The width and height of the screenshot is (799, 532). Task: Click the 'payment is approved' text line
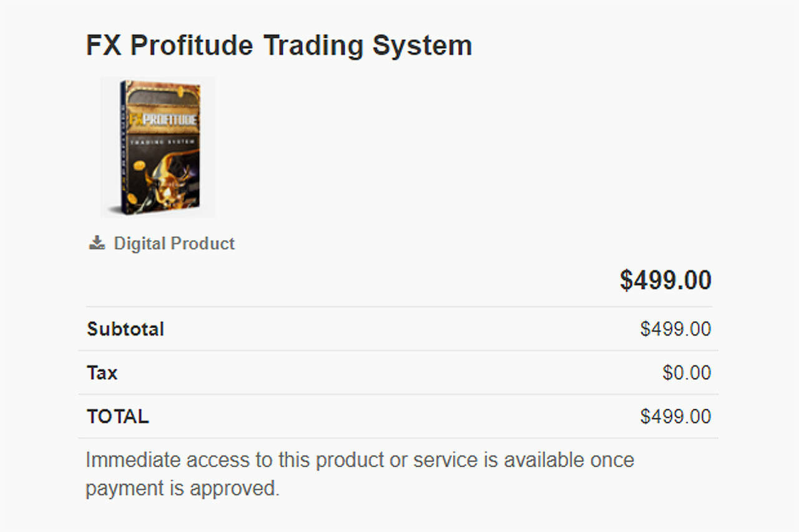click(x=182, y=488)
